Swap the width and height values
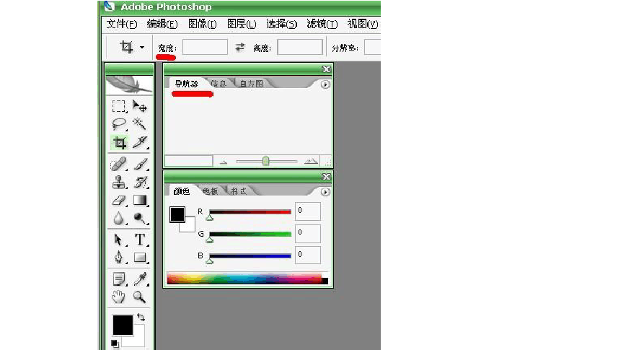 [x=240, y=48]
